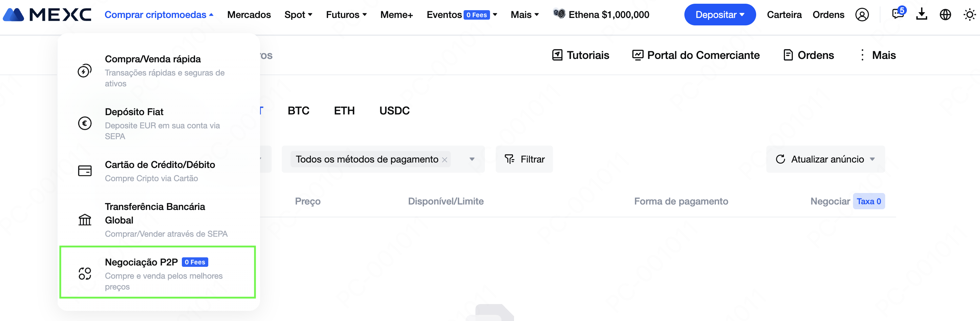Select Negociação P2P from the menu
This screenshot has width=980, height=321.
157,272
